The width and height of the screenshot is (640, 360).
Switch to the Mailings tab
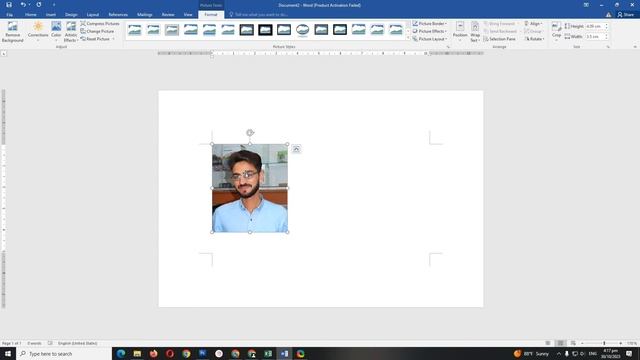point(144,15)
